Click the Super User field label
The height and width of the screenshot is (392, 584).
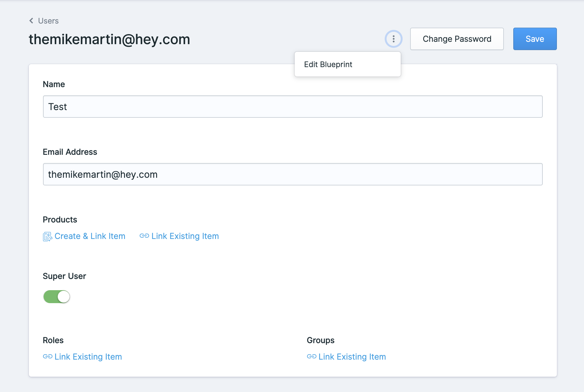coord(64,276)
